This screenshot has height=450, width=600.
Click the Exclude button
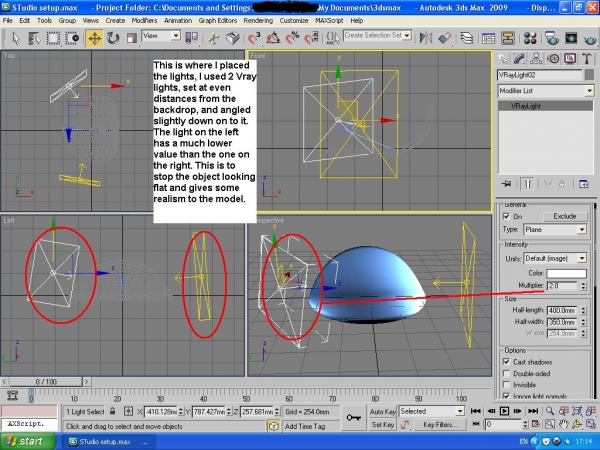tap(565, 216)
